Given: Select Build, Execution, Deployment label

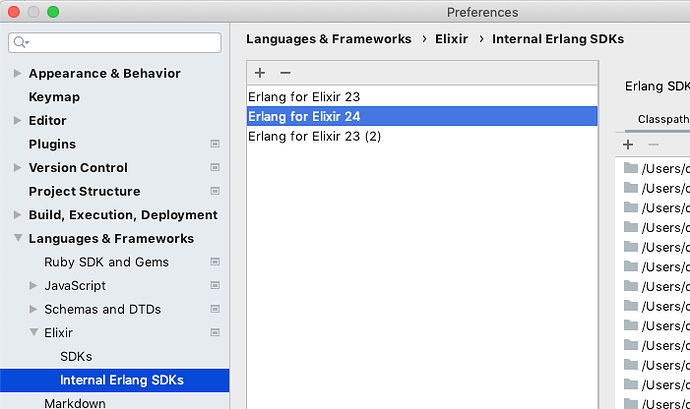Looking at the screenshot, I should click(x=123, y=214).
